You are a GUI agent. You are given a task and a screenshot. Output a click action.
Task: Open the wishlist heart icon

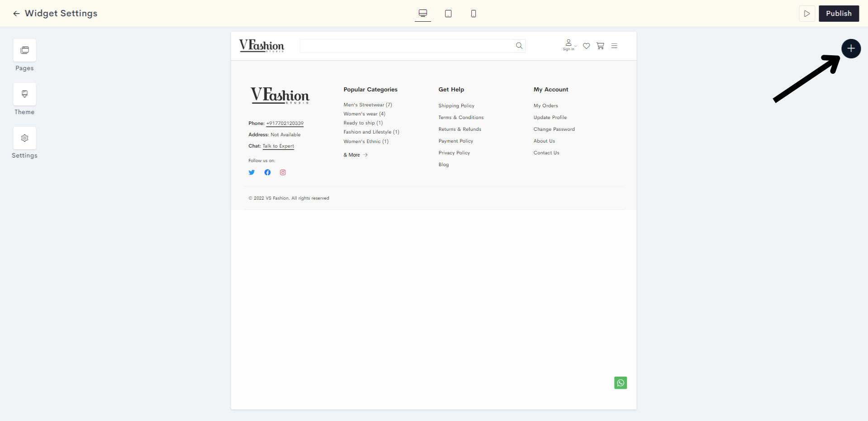coord(586,46)
